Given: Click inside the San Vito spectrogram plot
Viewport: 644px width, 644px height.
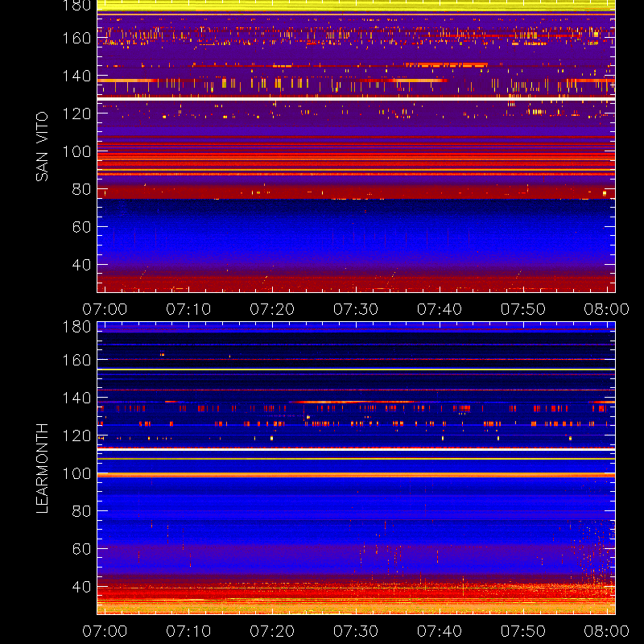Looking at the screenshot, I should point(356,147).
